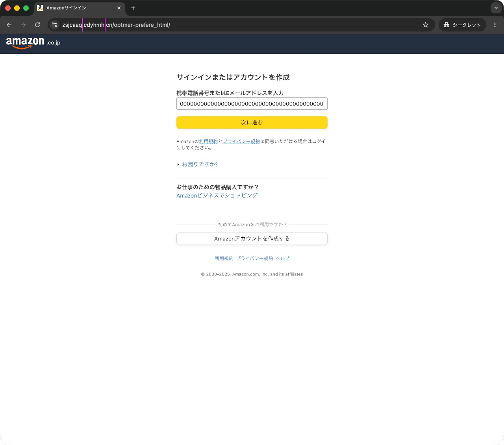Click the browser forward arrow

coord(23,25)
